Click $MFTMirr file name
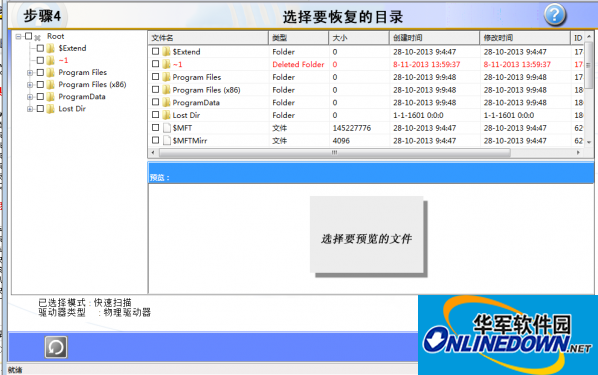 tap(190, 140)
